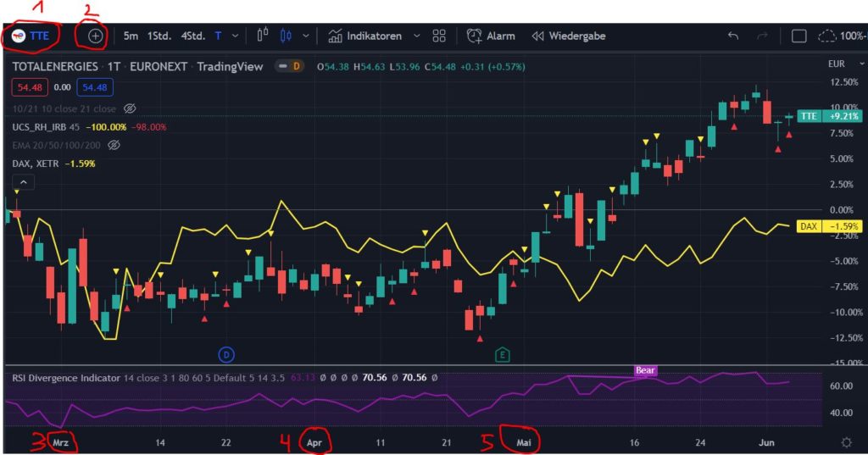Click the 0.00% price axis value
Image resolution: width=868 pixels, height=455 pixels.
pos(842,210)
